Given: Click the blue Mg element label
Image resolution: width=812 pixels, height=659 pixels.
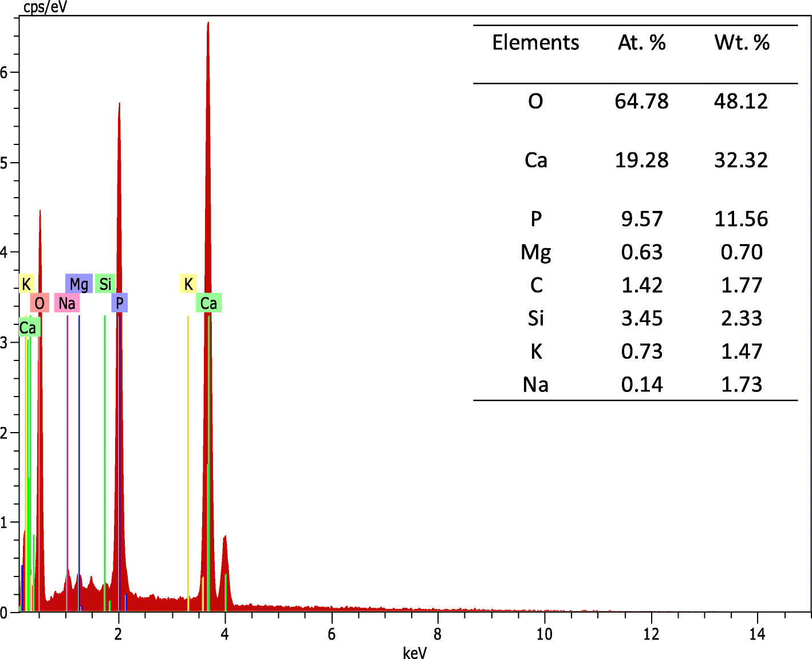Looking at the screenshot, I should tap(79, 284).
